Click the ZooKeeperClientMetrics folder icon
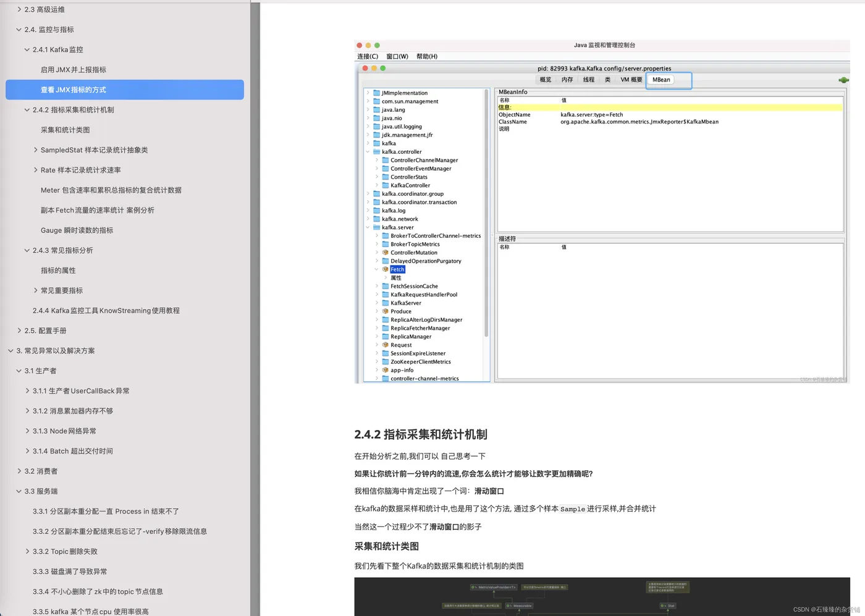Screen dimensions: 865x616 click(x=386, y=361)
